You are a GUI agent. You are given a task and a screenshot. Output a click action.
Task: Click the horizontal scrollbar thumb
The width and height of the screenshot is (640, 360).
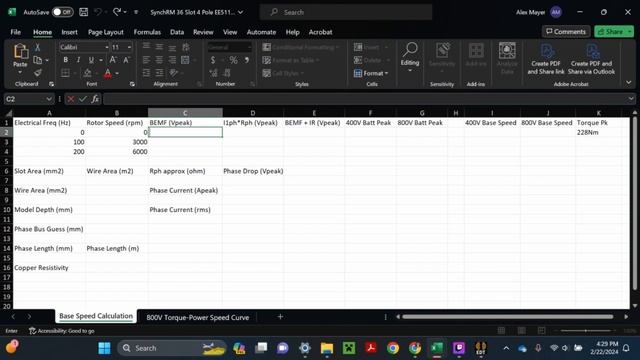coord(507,317)
